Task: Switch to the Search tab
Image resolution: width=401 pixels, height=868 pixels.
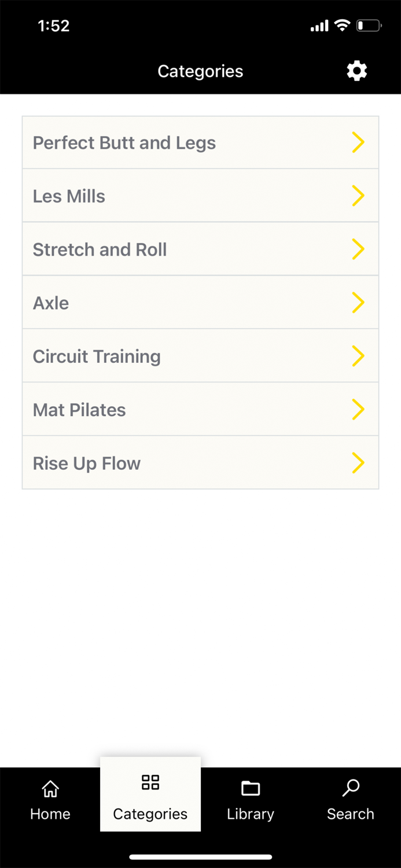Action: [x=350, y=800]
